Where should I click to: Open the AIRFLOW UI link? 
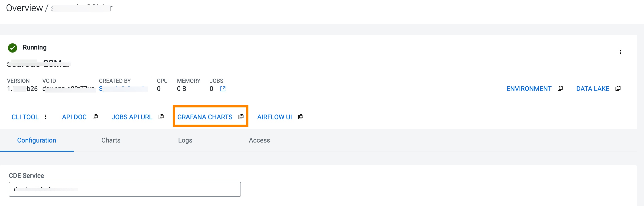pos(274,117)
